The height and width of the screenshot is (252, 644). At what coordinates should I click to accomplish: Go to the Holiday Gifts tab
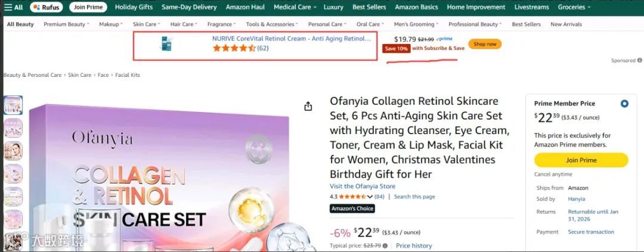point(134,7)
